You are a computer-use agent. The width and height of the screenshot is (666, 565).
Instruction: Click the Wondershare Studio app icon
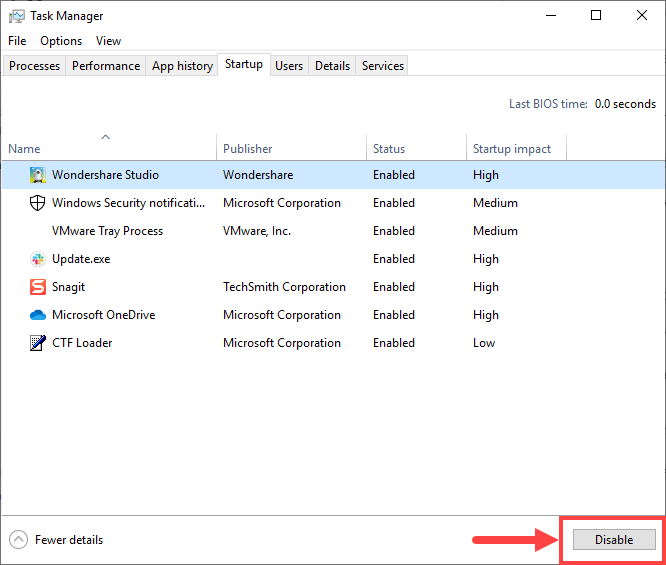tap(38, 175)
